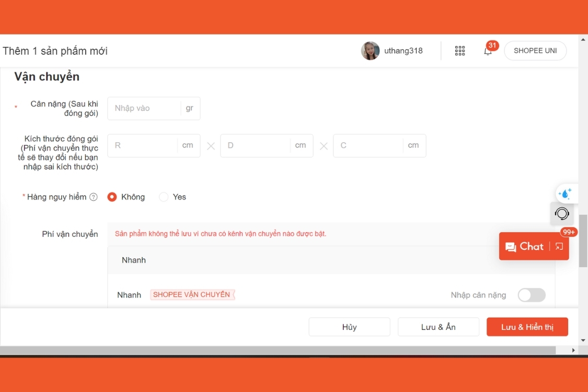Click the vertical scrollbar thumb

[583, 240]
